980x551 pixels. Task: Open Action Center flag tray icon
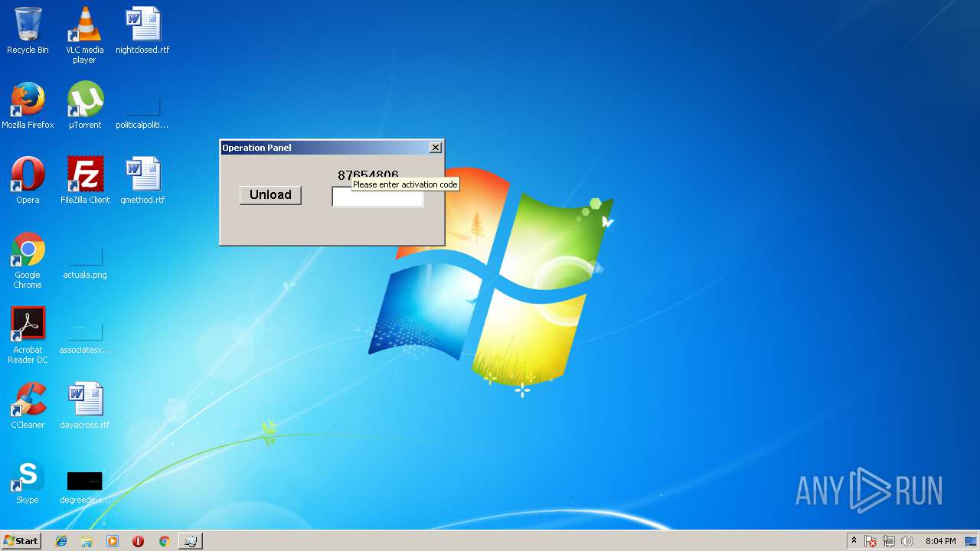click(x=871, y=541)
